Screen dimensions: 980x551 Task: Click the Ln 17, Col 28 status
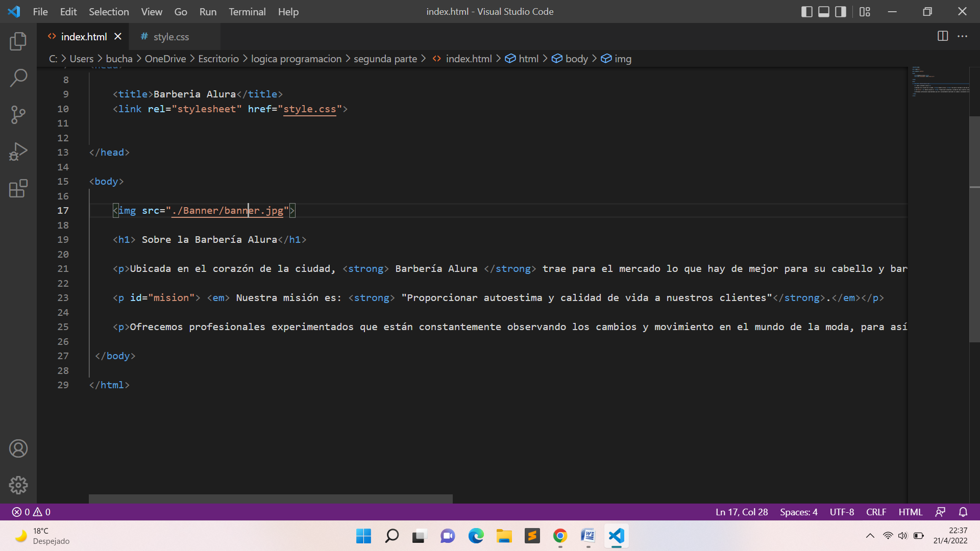(x=742, y=512)
